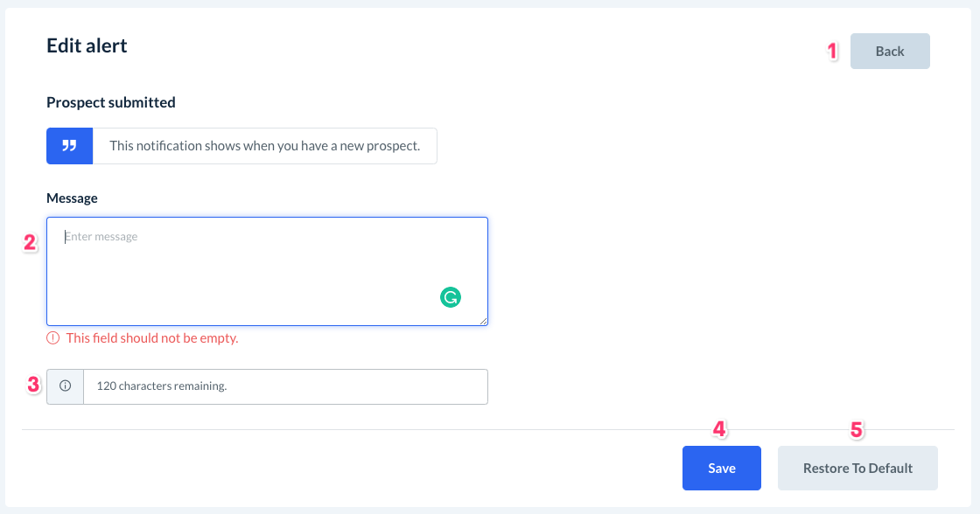Click the new prospect notification description text
The width and height of the screenshot is (980, 514).
[x=264, y=146]
